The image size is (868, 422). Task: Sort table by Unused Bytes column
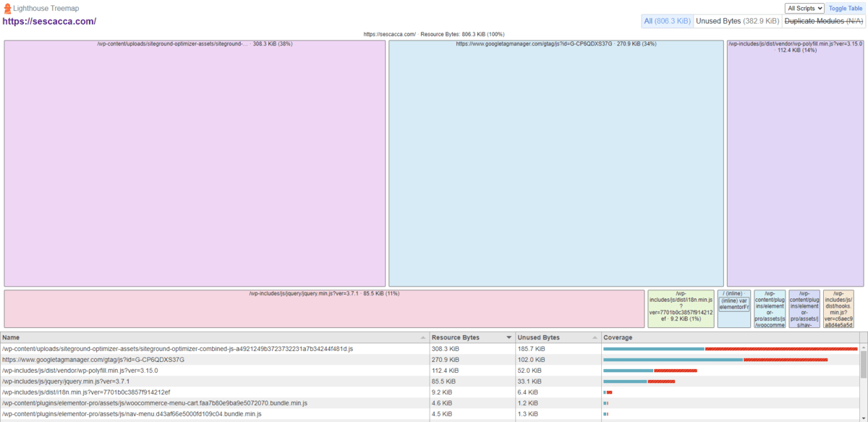click(x=558, y=337)
